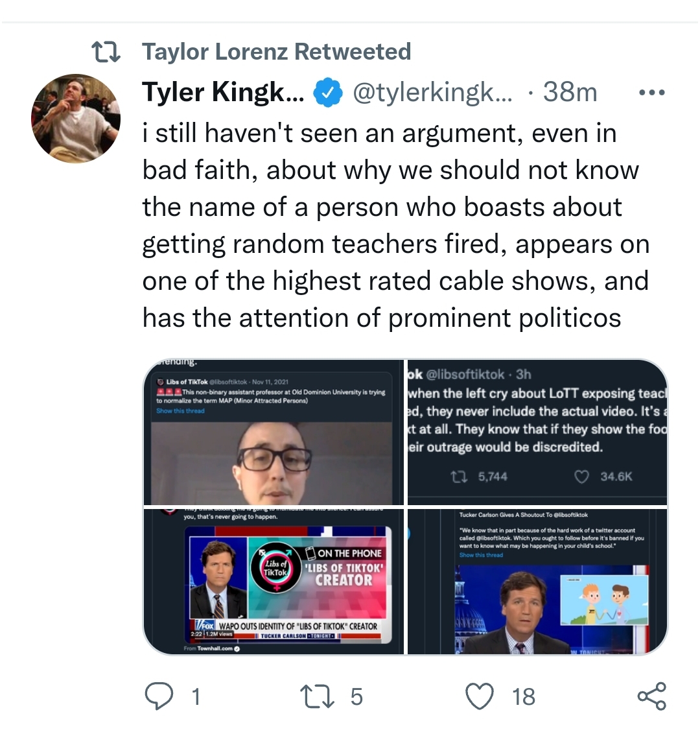Open the share icon menu
Viewport: 700px width, 747px height.
(652, 696)
